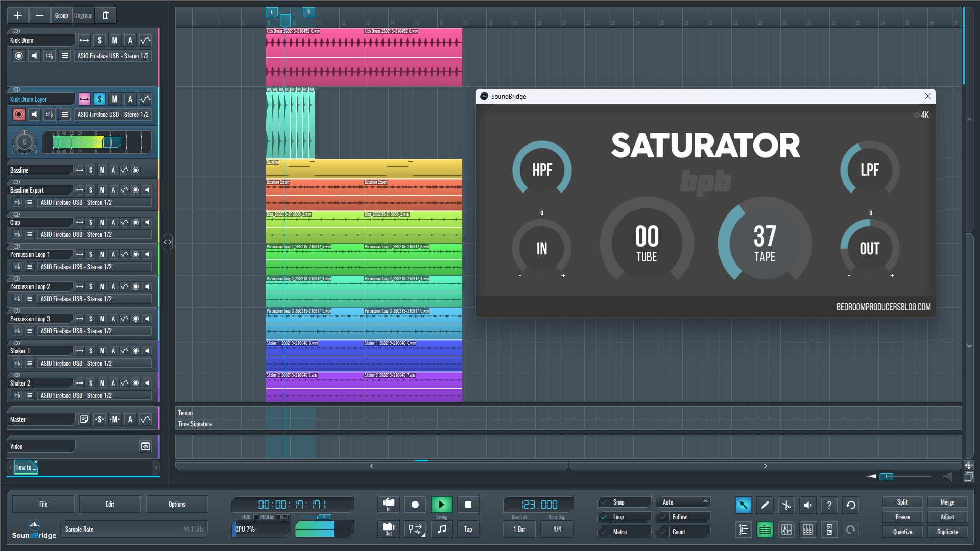
Task: Delete selected track with trash icon
Action: click(106, 15)
